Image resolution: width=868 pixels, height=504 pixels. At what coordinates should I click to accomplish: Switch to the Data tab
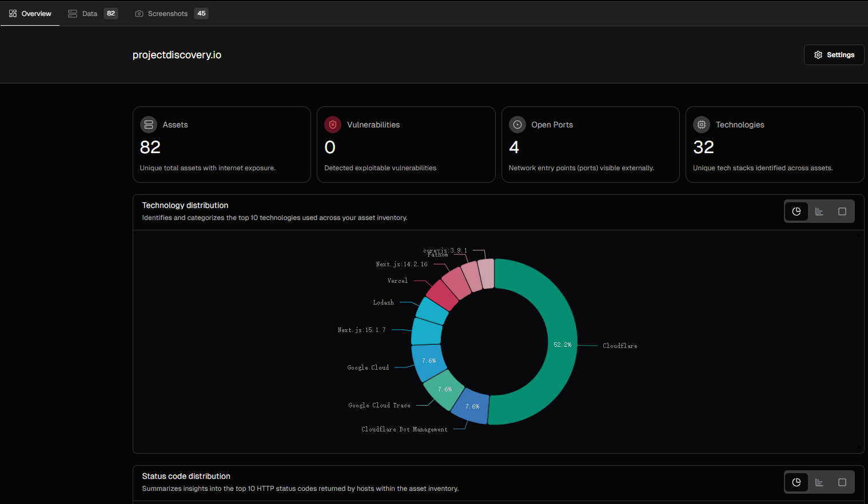93,13
